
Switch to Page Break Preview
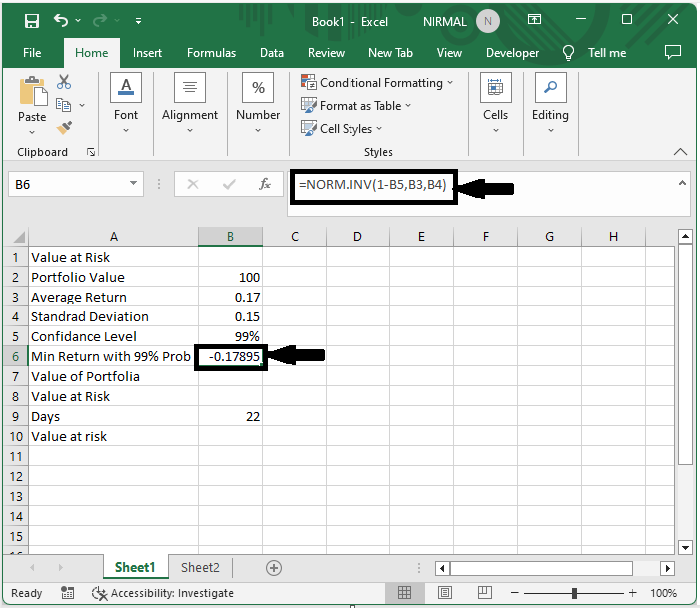[x=485, y=593]
